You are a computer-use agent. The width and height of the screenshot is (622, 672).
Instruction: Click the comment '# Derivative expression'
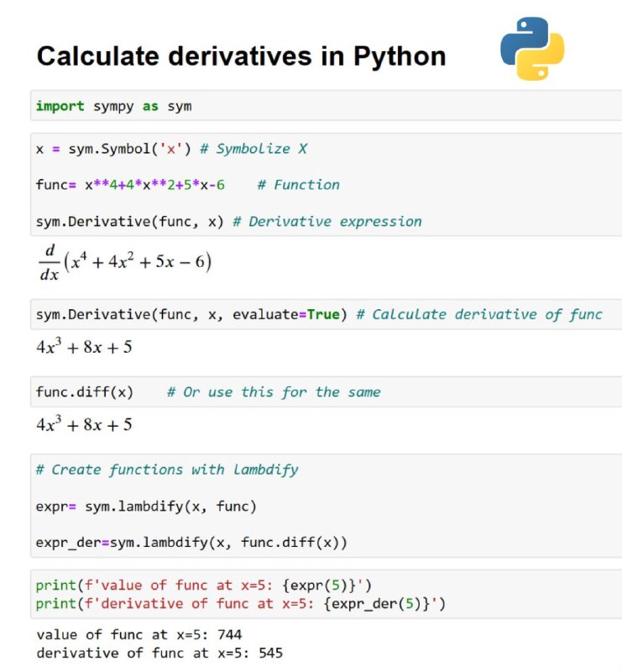(x=327, y=221)
